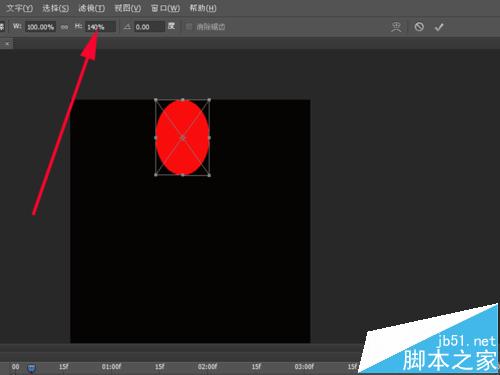Click the bottom-middle transform handle
The width and height of the screenshot is (500, 375).
[182, 175]
